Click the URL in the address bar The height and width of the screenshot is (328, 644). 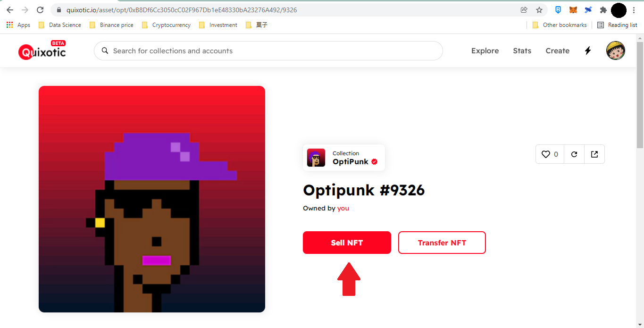click(182, 10)
